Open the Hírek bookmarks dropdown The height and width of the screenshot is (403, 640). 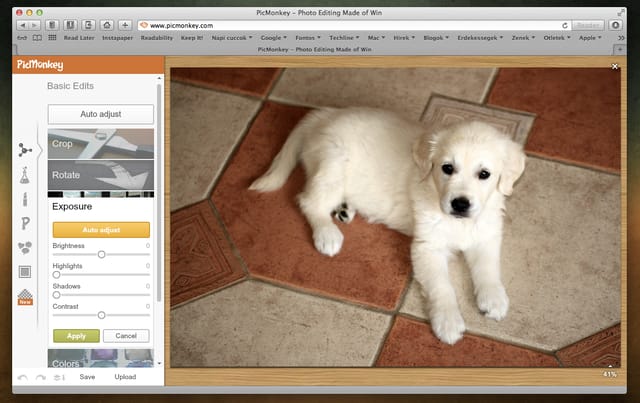pyautogui.click(x=404, y=38)
